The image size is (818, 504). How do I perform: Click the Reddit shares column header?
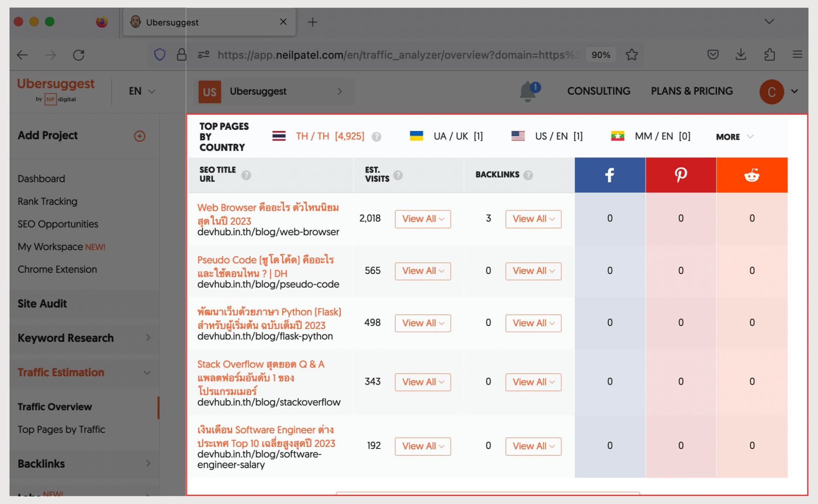[x=752, y=175]
